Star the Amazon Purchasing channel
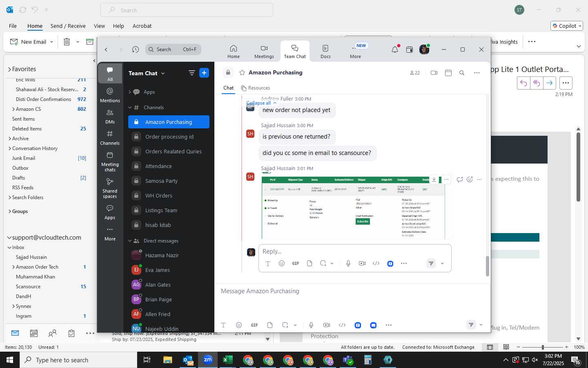This screenshot has width=588, height=368. coord(242,72)
